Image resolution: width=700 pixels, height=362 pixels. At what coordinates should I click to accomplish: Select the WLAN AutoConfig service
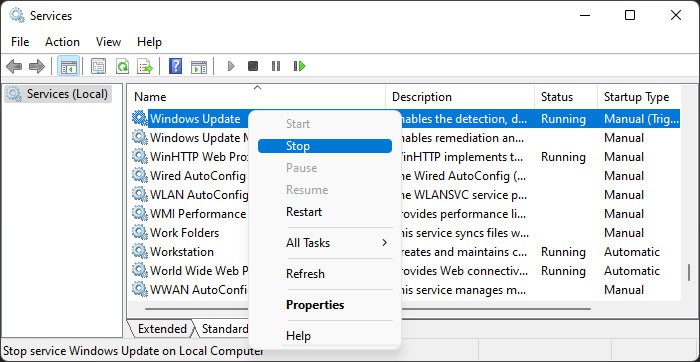pyautogui.click(x=199, y=195)
